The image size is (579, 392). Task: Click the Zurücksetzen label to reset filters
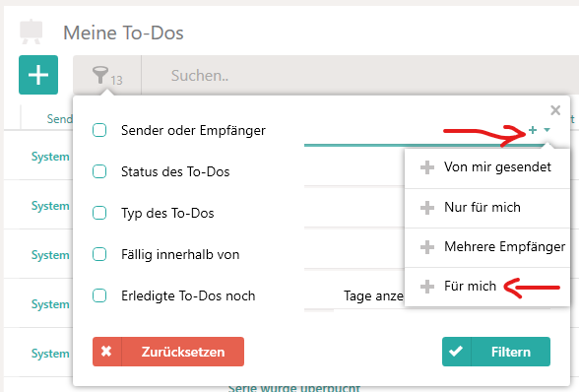(183, 352)
